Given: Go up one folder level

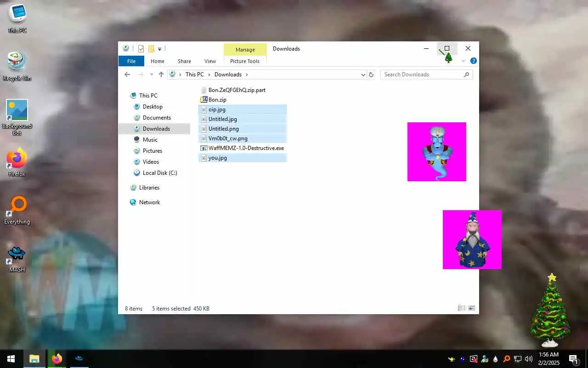Looking at the screenshot, I should tap(161, 75).
